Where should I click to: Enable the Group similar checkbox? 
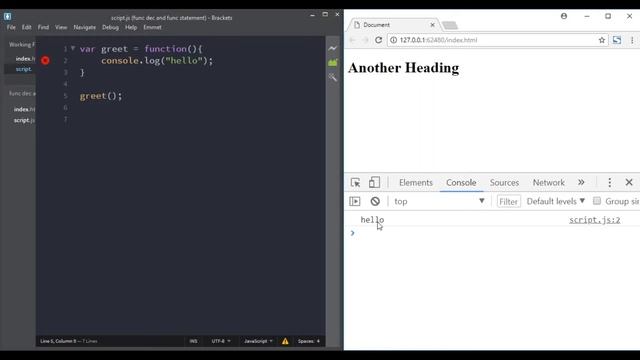point(597,201)
